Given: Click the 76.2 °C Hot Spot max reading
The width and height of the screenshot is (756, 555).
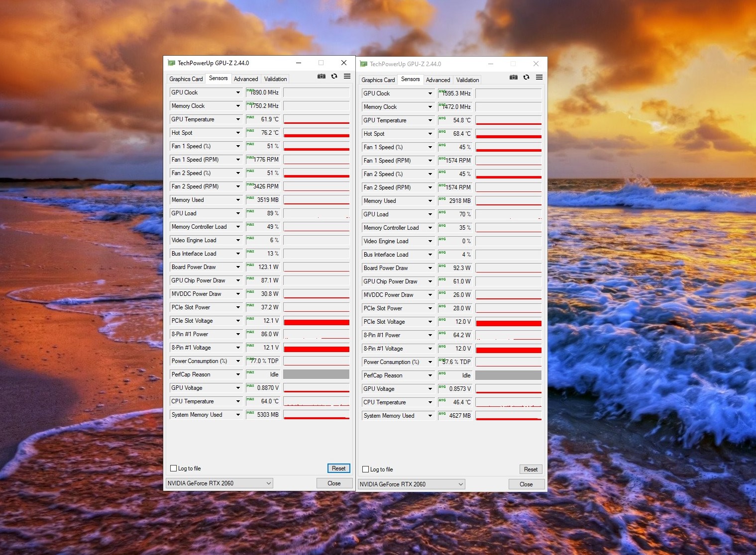Looking at the screenshot, I should (x=263, y=133).
